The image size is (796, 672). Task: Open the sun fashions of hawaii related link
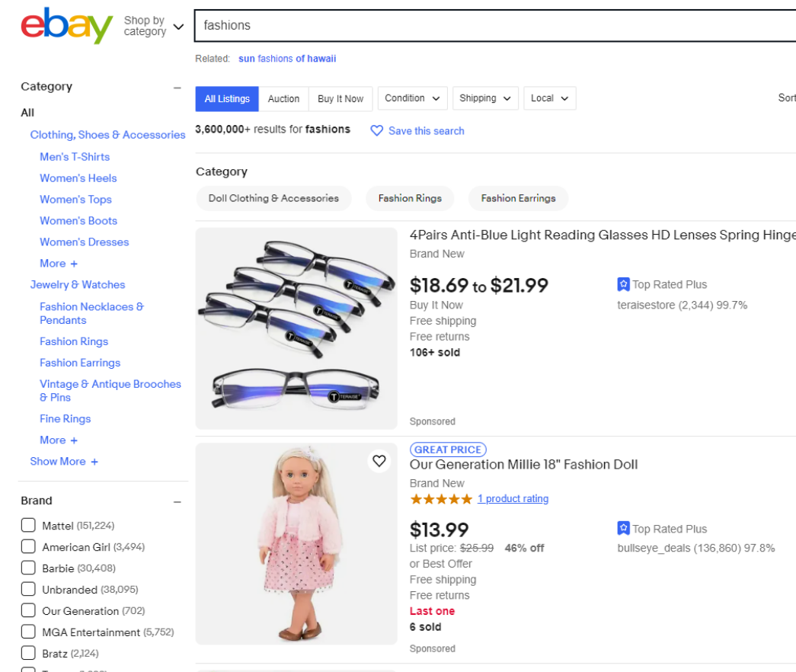pyautogui.click(x=287, y=58)
